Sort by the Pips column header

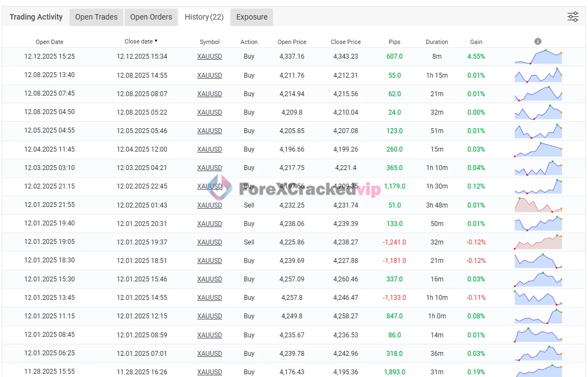click(x=395, y=42)
